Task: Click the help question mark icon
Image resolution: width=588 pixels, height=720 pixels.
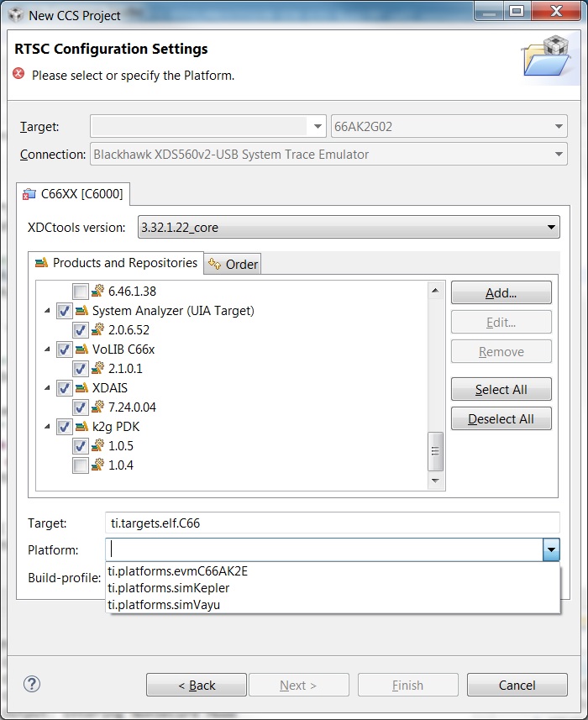Action: pyautogui.click(x=32, y=684)
